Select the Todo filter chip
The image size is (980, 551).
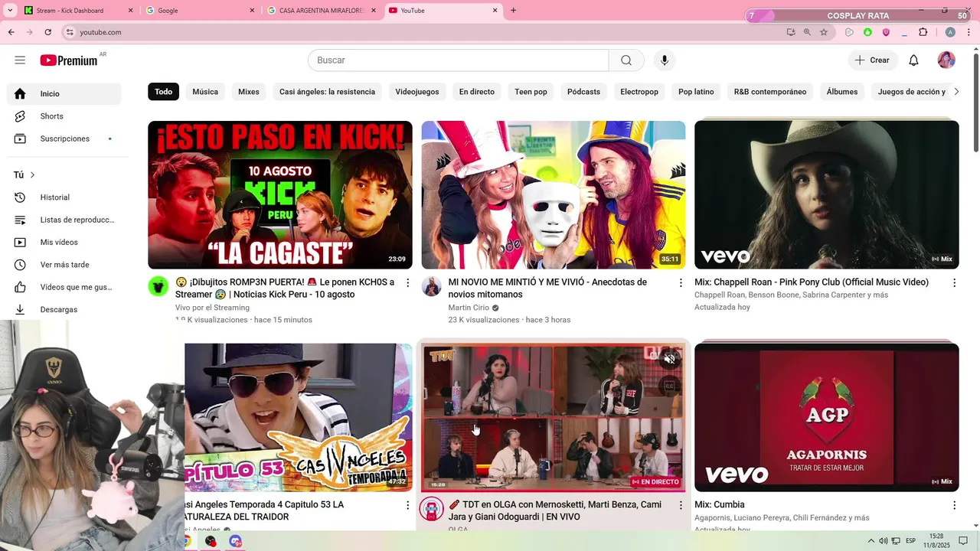coord(164,92)
